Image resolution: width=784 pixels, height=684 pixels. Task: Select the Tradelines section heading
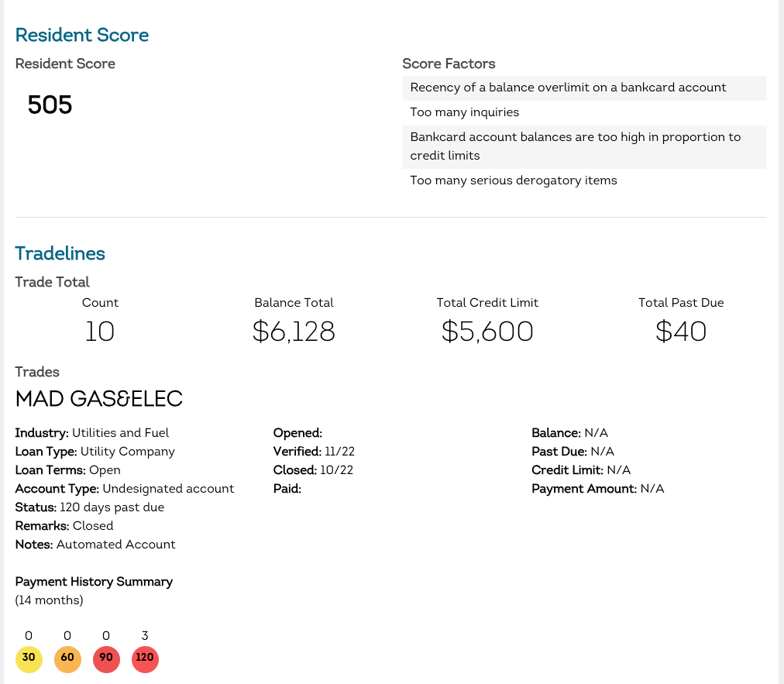60,253
